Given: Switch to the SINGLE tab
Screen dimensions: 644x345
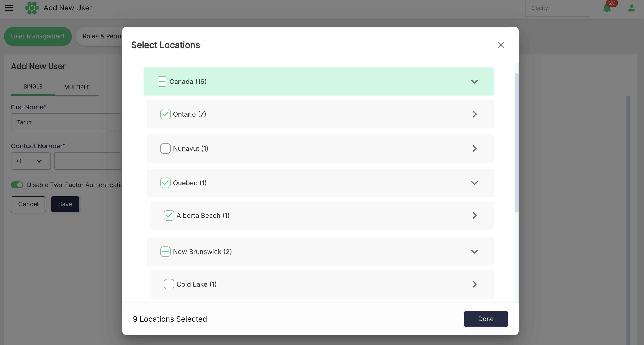Looking at the screenshot, I should [x=33, y=87].
